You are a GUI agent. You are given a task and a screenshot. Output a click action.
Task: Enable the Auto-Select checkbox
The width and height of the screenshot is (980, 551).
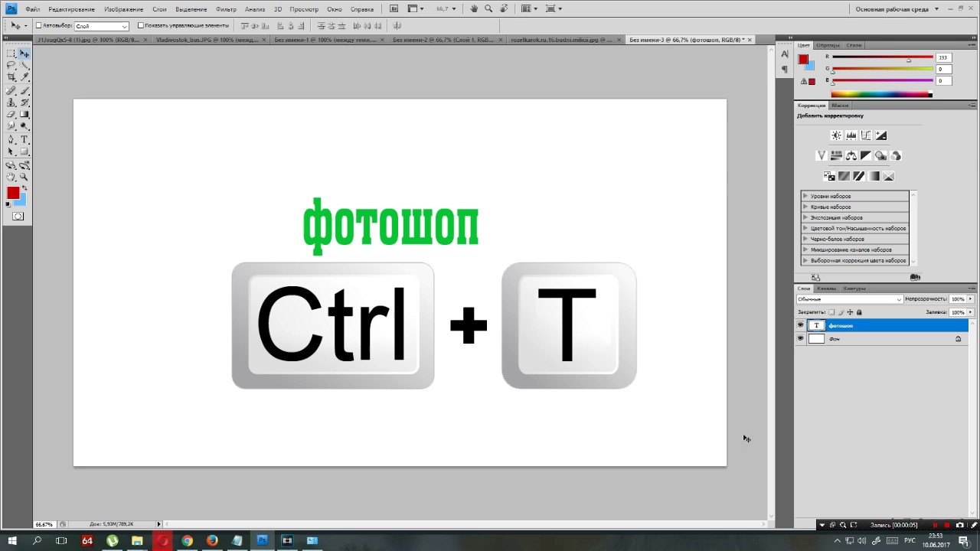[39, 25]
